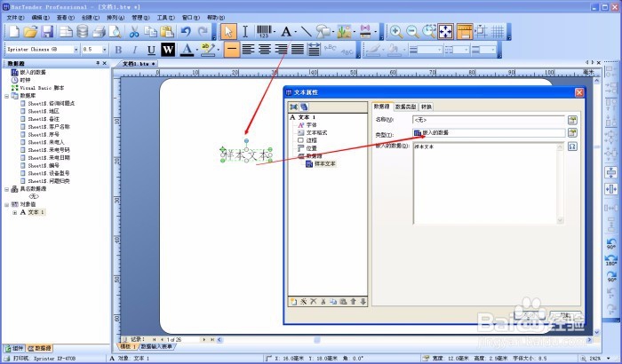Undo the last action
This screenshot has height=364, width=622.
(x=186, y=32)
